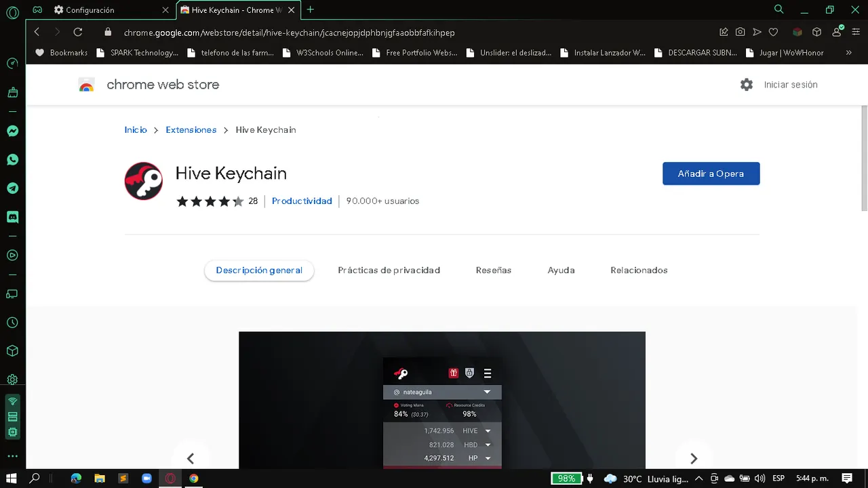
Task: Go back with the browser back arrow
Action: 37,32
